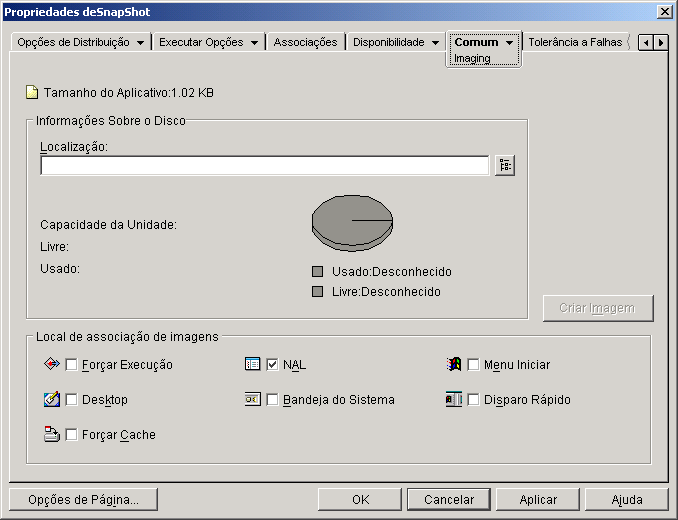This screenshot has height=520, width=678.
Task: Tick the Desktop checkbox
Action: 71,399
